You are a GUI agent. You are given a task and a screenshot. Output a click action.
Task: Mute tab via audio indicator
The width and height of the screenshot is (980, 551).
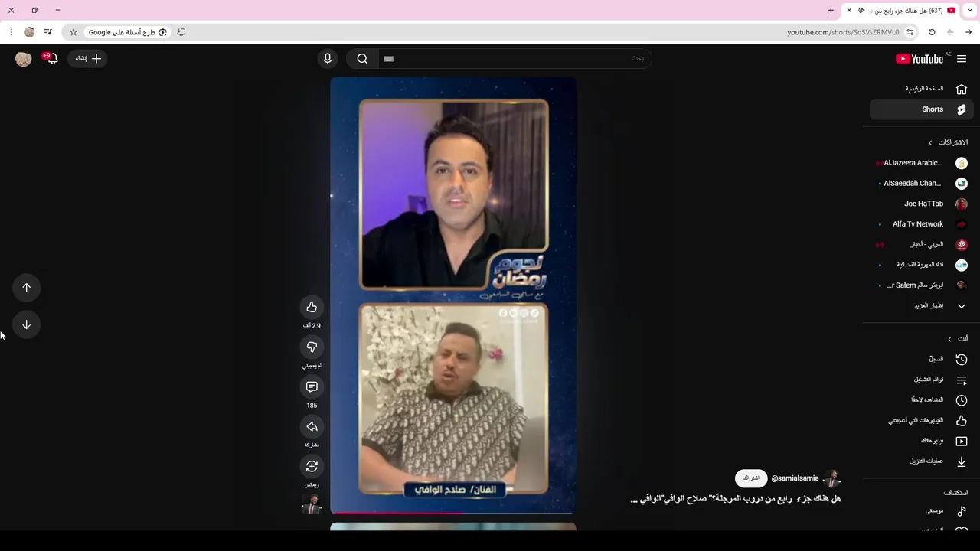click(x=861, y=10)
